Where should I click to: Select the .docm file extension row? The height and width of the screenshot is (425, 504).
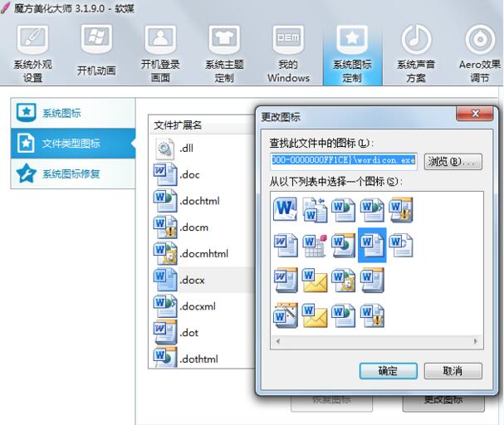click(x=202, y=227)
